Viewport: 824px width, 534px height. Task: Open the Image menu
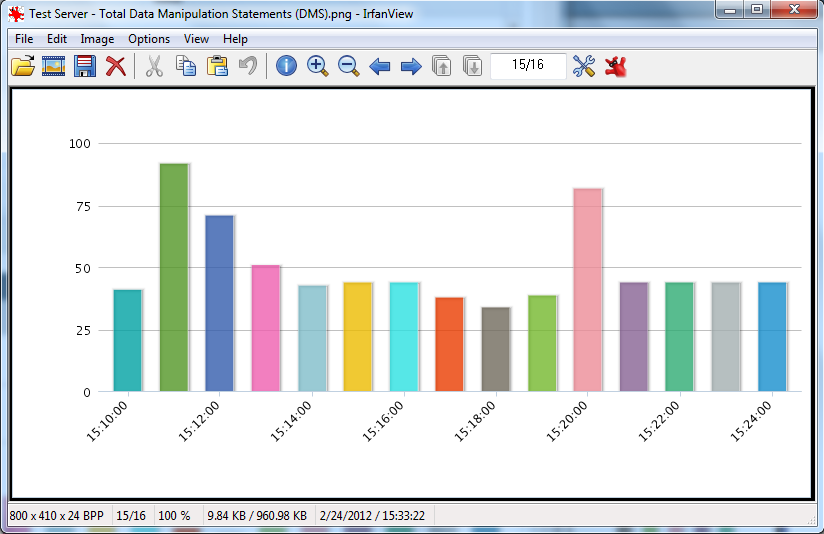click(x=97, y=39)
